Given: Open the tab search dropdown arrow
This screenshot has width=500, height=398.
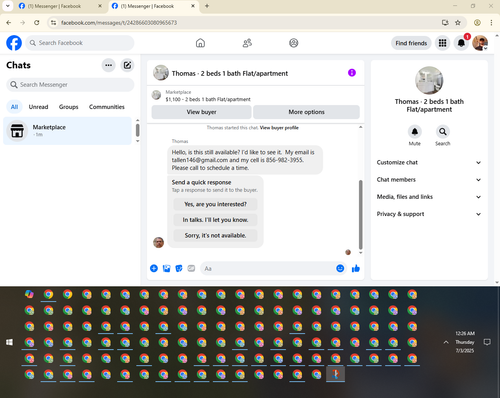Looking at the screenshot, I should pyautogui.click(x=8, y=6).
